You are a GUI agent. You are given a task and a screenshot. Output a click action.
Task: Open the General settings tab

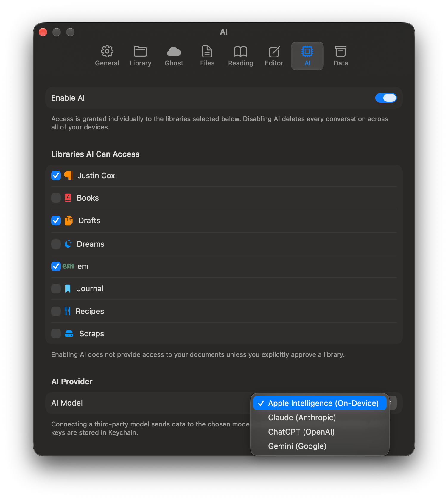(107, 56)
